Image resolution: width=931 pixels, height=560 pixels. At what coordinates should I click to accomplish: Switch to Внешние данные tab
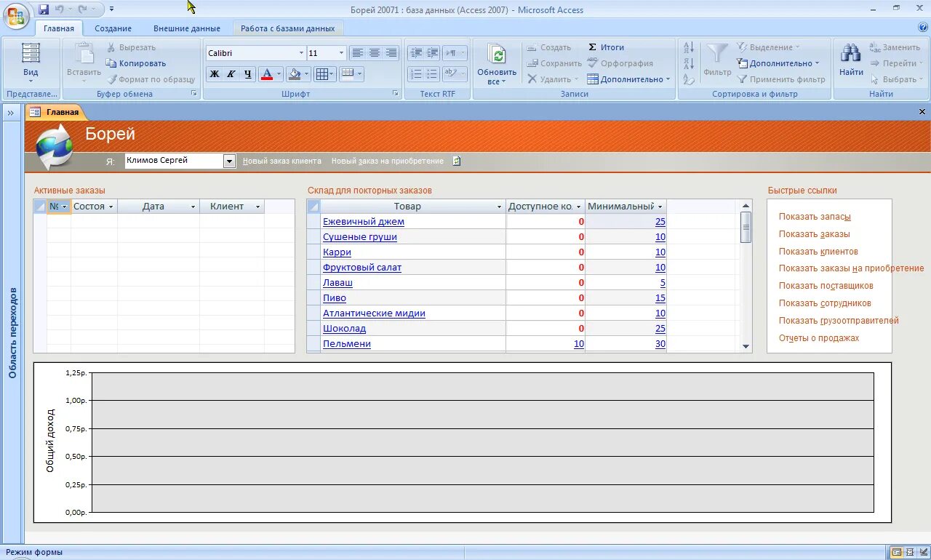[x=187, y=28]
